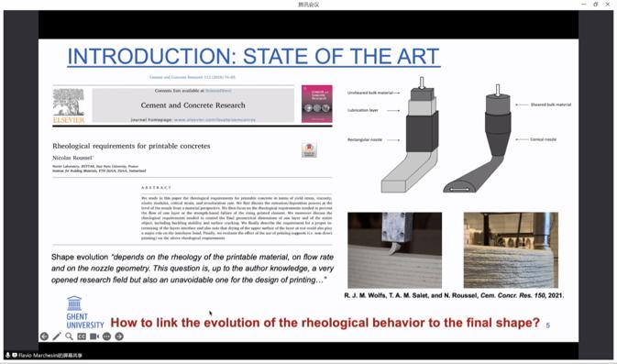Click the check for updates badge

click(309, 150)
